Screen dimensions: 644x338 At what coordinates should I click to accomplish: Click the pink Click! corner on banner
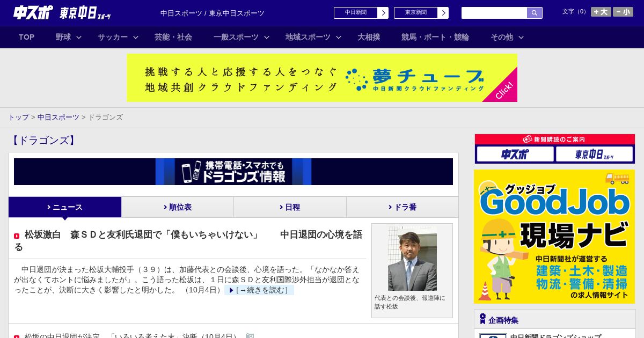click(x=505, y=90)
